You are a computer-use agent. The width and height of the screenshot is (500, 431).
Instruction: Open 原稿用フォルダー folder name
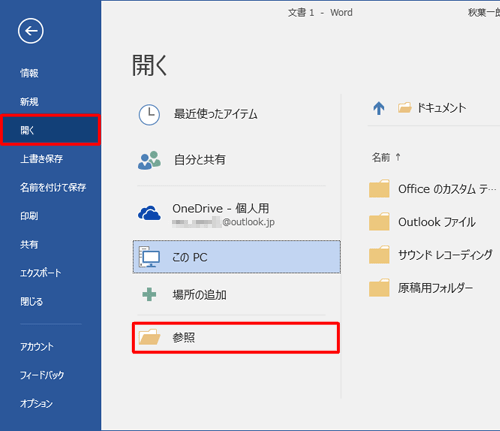[435, 288]
